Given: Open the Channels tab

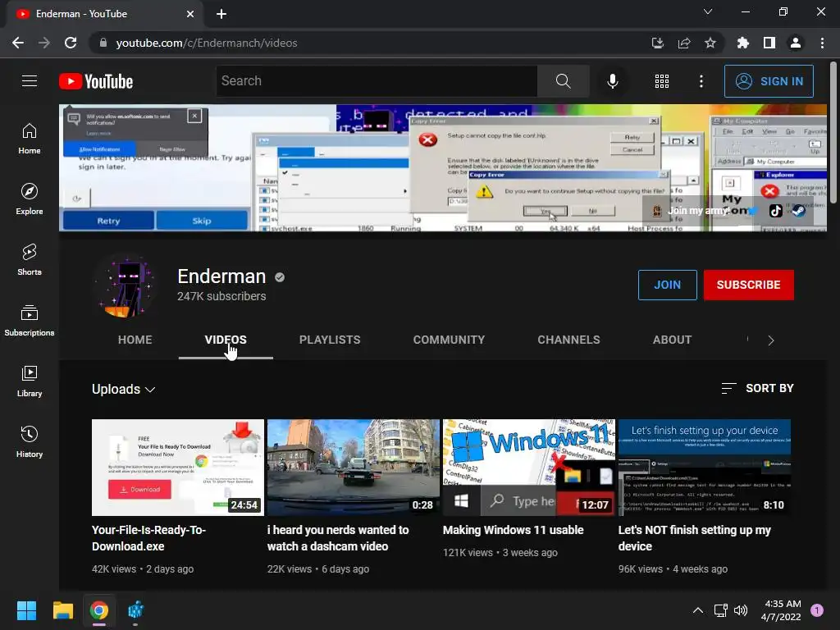Looking at the screenshot, I should point(569,340).
